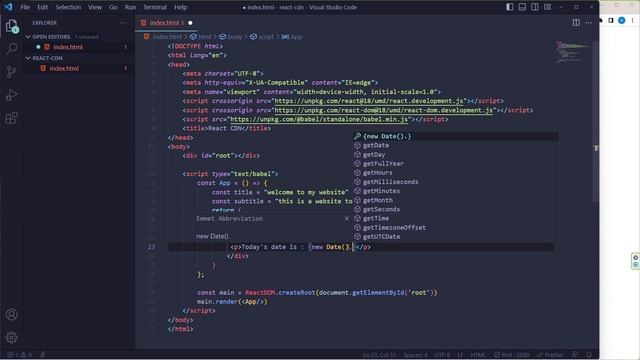Choose getHours from the suggestion list
Viewport: 640px width, 360px height.
pyautogui.click(x=456, y=173)
